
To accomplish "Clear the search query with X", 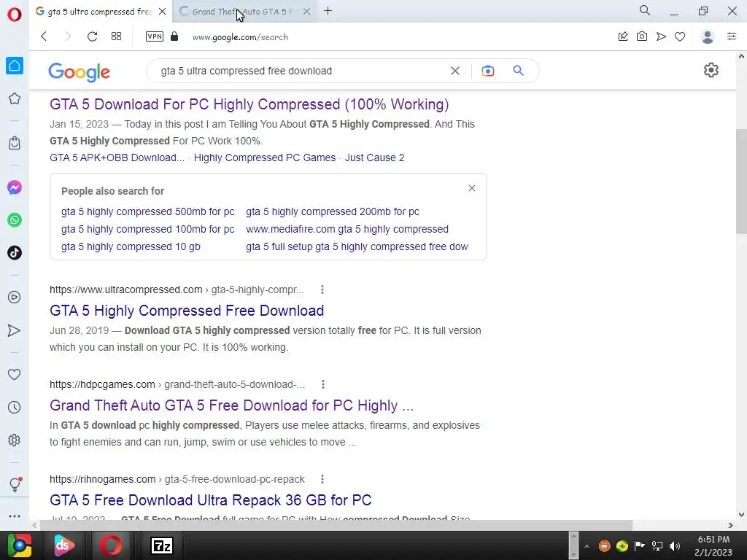I will 455,71.
